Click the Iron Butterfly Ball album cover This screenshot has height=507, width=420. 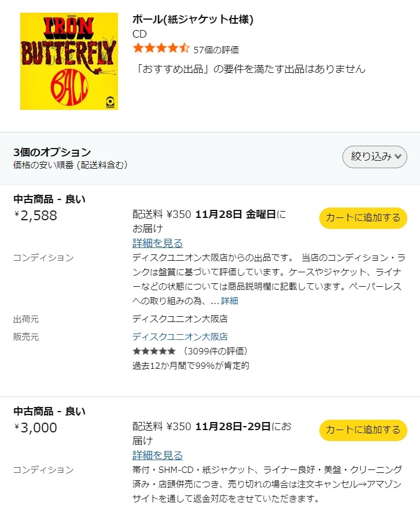coord(69,61)
